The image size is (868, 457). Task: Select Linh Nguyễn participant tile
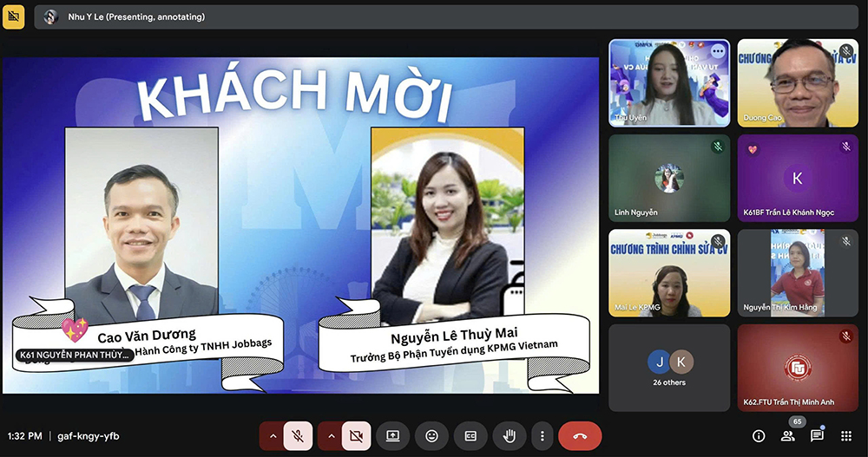[669, 178]
